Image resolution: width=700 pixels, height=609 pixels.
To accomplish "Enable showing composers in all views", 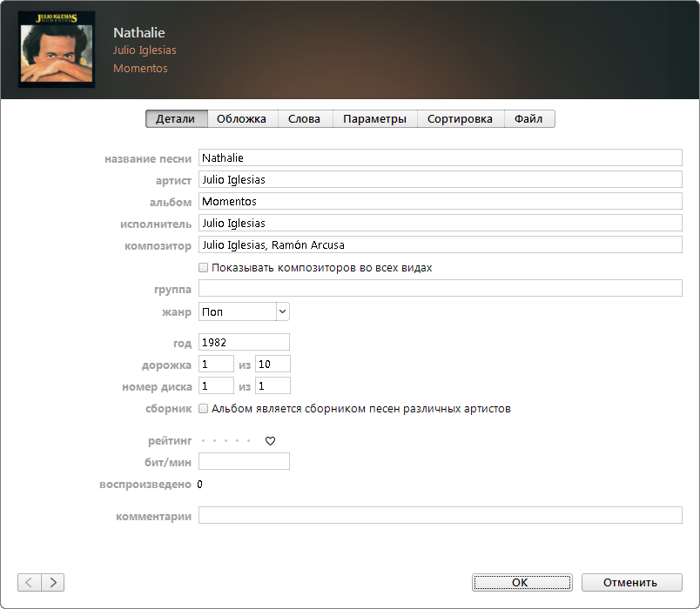I will click(204, 268).
